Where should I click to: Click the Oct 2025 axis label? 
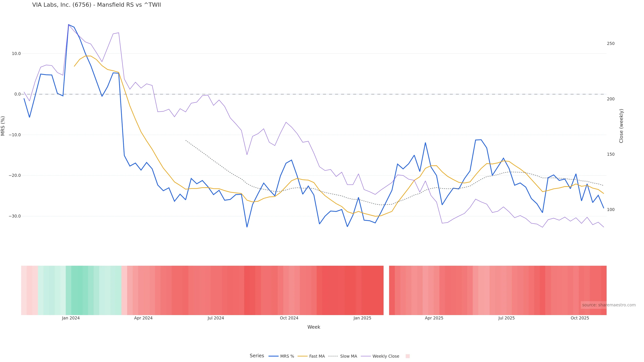580,318
